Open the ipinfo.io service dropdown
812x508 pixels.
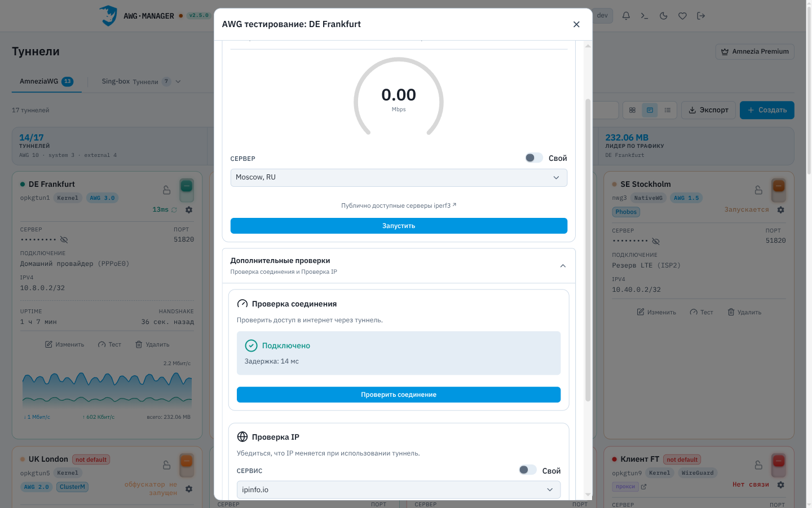click(399, 490)
